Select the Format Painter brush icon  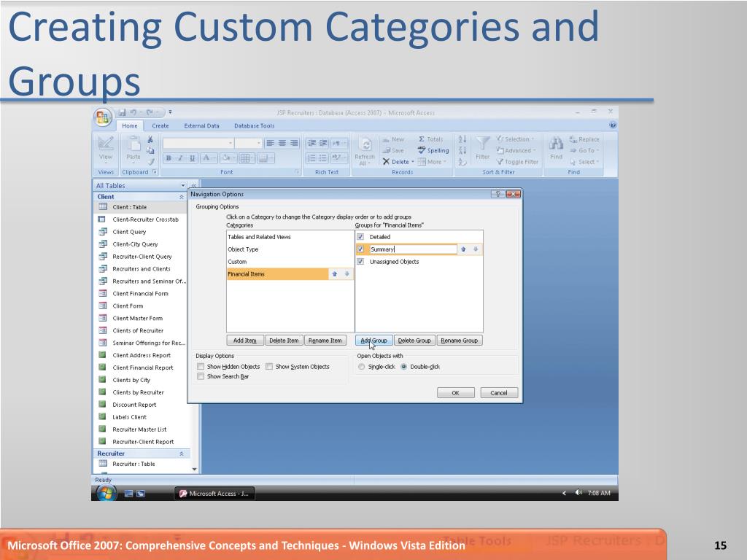151,162
